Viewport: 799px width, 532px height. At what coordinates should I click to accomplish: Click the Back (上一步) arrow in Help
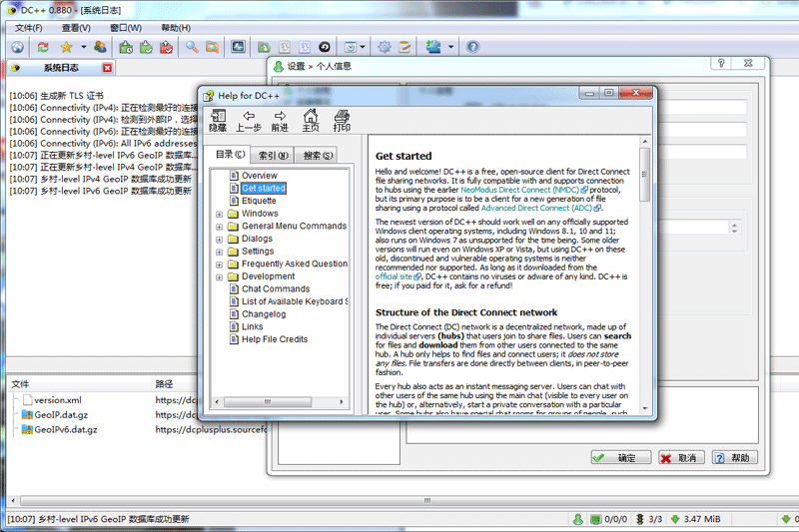click(249, 120)
